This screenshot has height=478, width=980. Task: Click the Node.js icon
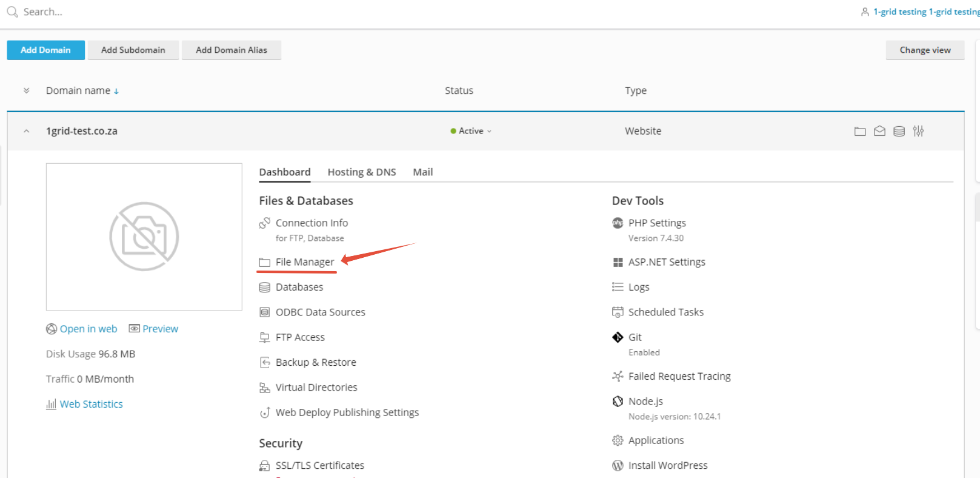pos(618,401)
